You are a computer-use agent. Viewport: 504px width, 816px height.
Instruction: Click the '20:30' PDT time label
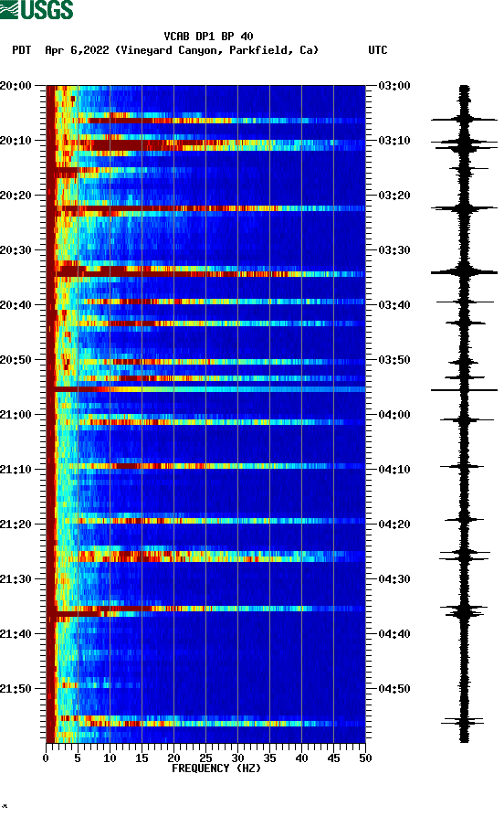[16, 250]
